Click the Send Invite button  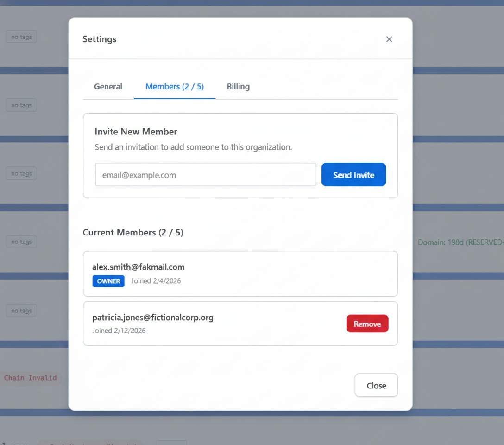(x=353, y=175)
